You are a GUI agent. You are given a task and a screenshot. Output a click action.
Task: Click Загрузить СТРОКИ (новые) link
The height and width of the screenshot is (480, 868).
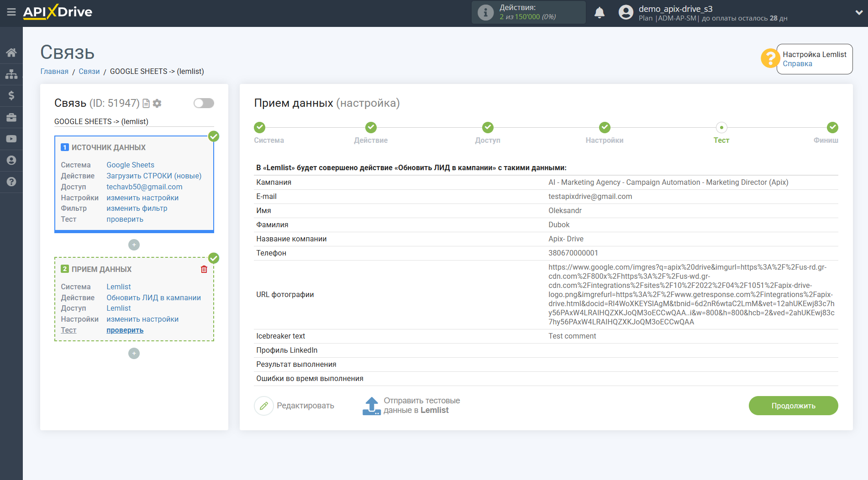(154, 176)
